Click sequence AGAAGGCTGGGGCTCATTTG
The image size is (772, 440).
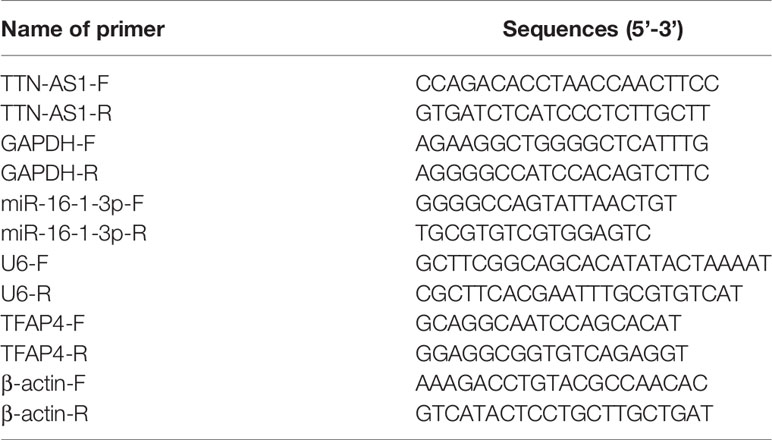(x=562, y=143)
